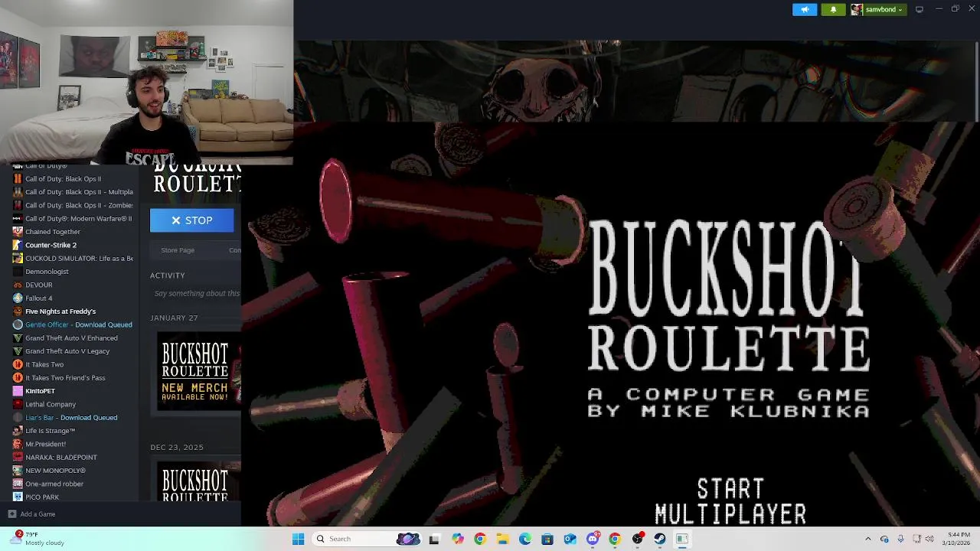Open Discord from the taskbar
Image resolution: width=980 pixels, height=551 pixels.
[593, 539]
